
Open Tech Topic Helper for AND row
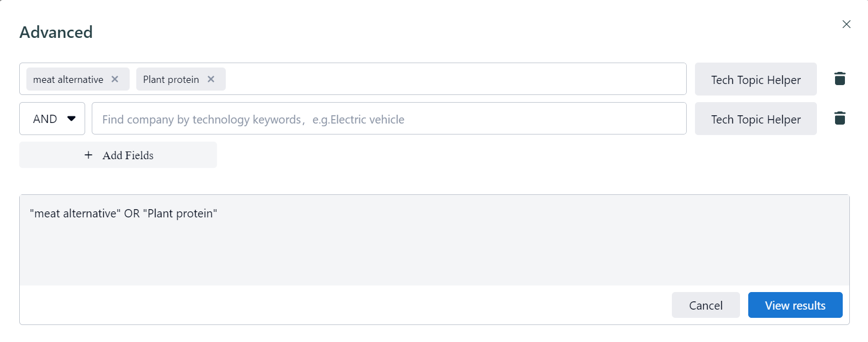click(x=755, y=119)
